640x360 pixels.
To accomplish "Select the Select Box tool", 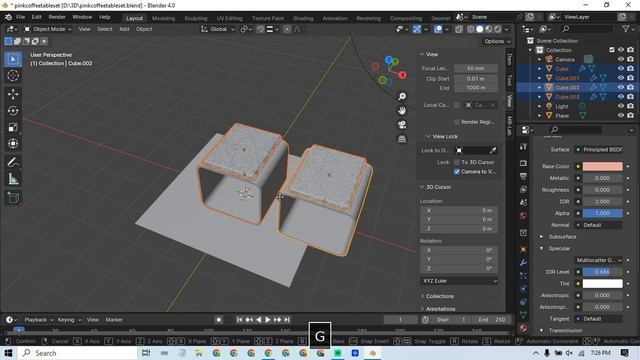I will [13, 59].
